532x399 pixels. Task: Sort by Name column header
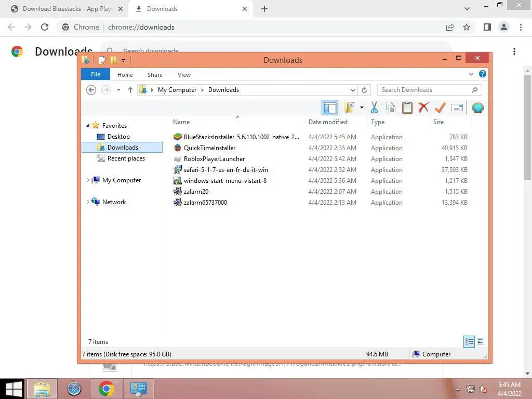[181, 122]
